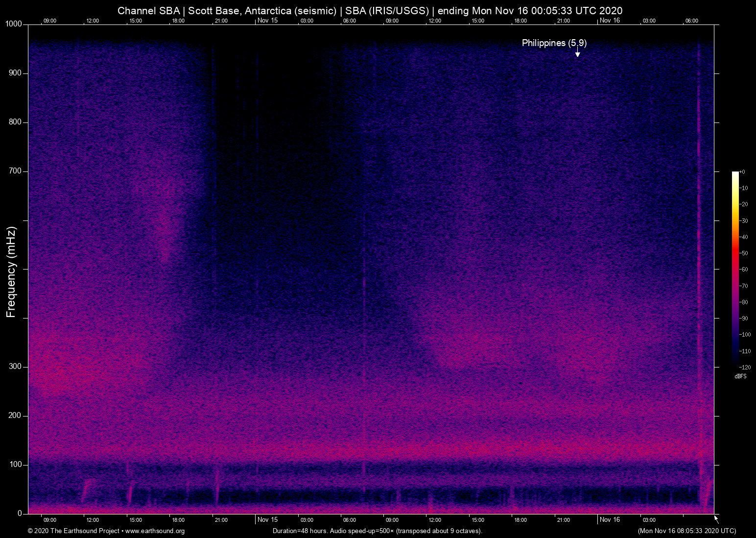Select the 900 frequency tick label
The height and width of the screenshot is (538, 756).
(x=15, y=73)
